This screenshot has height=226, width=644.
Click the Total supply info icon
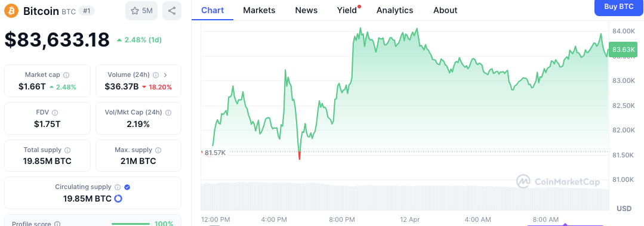coord(68,150)
